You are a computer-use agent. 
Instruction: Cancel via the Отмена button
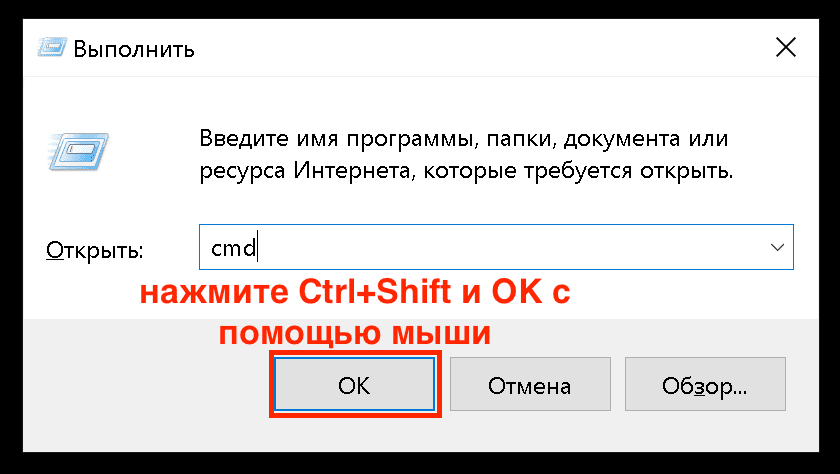530,385
